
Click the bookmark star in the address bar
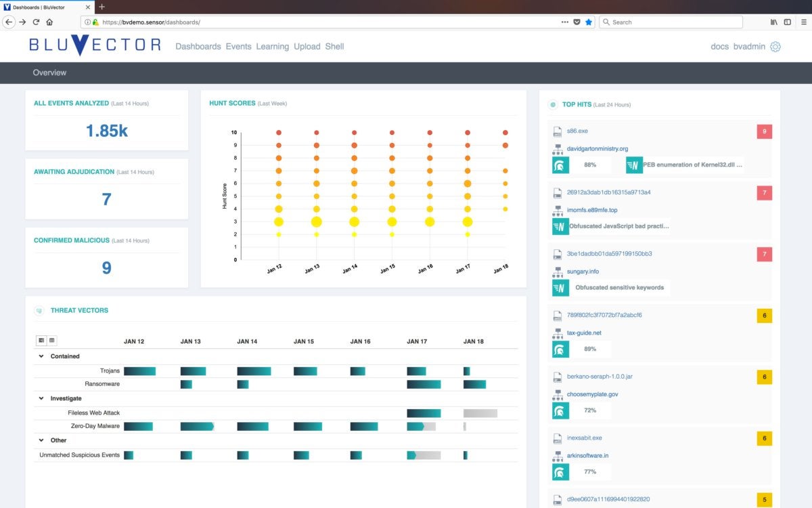[589, 22]
